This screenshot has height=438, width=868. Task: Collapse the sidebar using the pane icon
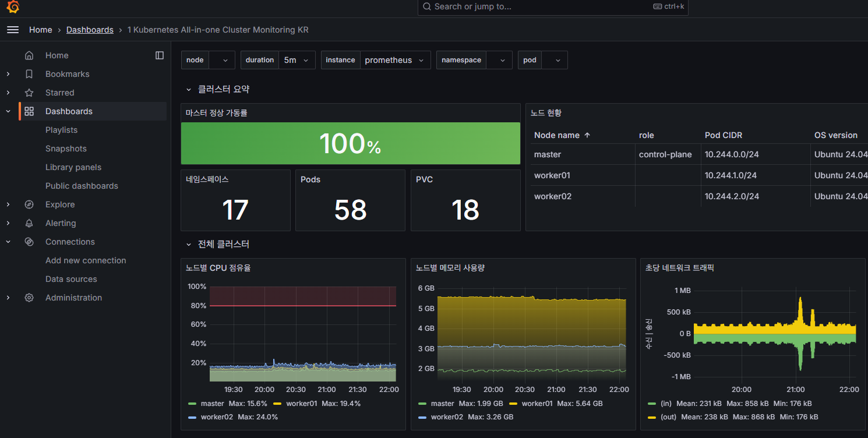coord(160,55)
